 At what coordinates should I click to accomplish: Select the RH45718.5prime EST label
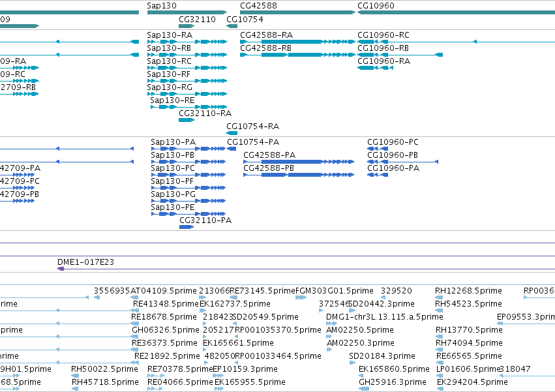pyautogui.click(x=105, y=382)
